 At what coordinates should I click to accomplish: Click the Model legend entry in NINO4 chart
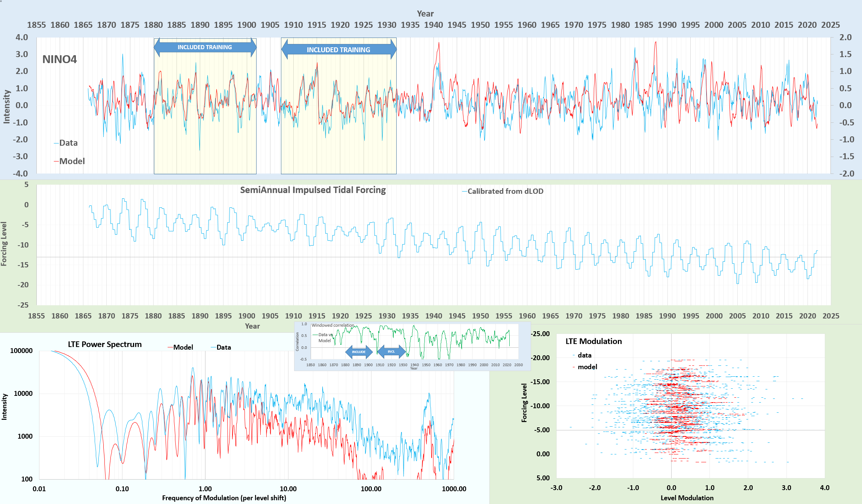point(71,161)
